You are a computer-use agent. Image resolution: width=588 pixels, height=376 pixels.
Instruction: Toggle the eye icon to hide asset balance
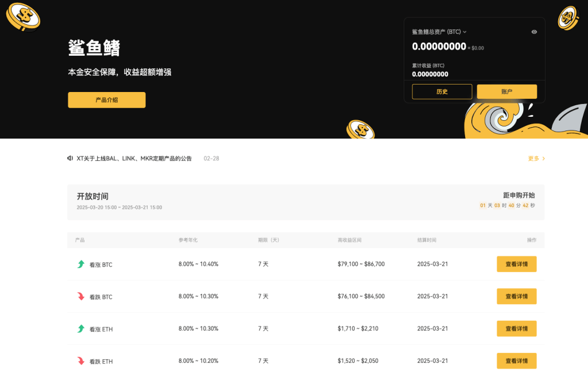coord(534,32)
